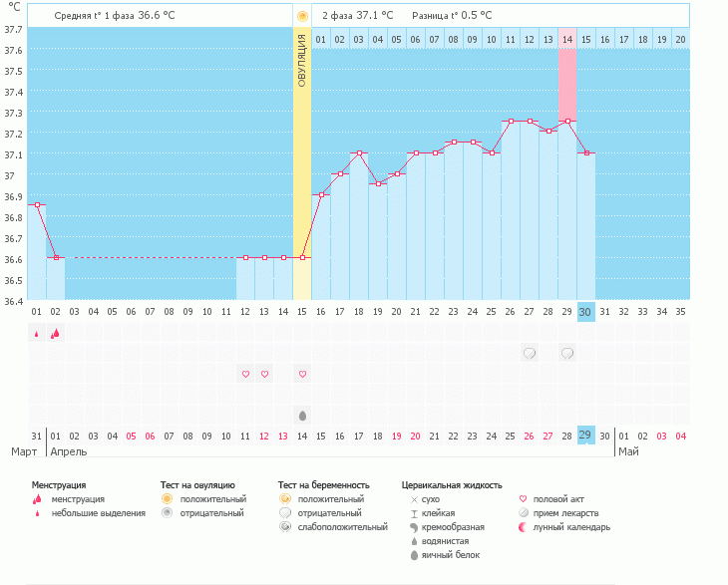
Task: Click phase two day 01 header cell
Action: (321, 39)
